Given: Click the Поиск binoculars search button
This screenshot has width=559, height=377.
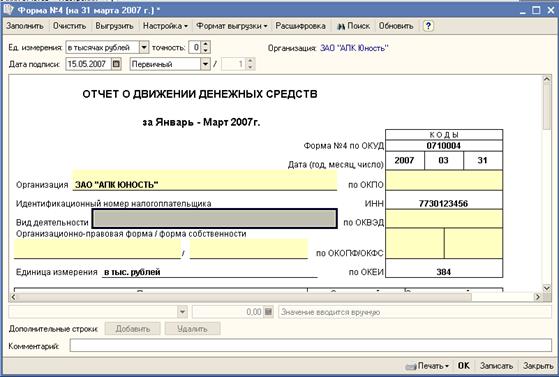Looking at the screenshot, I should point(354,26).
